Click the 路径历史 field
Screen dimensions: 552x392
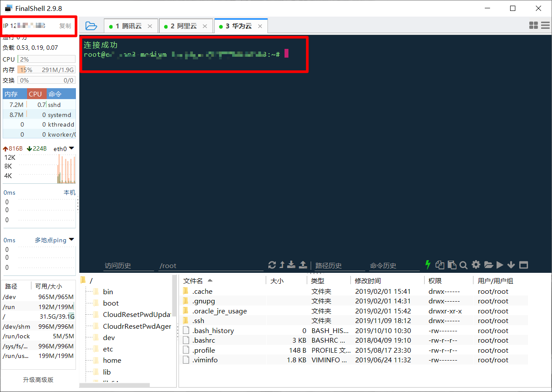pos(339,266)
